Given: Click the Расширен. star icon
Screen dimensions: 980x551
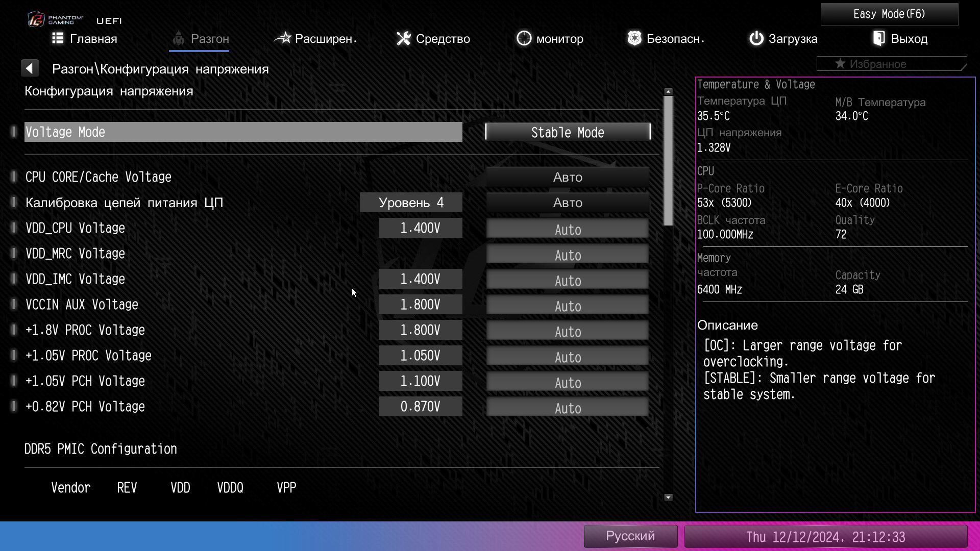Looking at the screenshot, I should 282,38.
